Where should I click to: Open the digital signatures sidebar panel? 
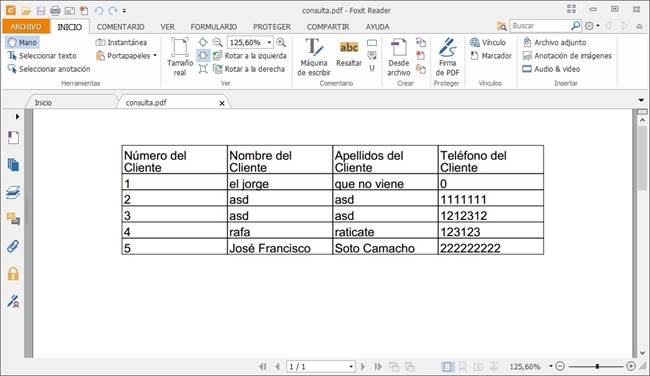coord(13,301)
